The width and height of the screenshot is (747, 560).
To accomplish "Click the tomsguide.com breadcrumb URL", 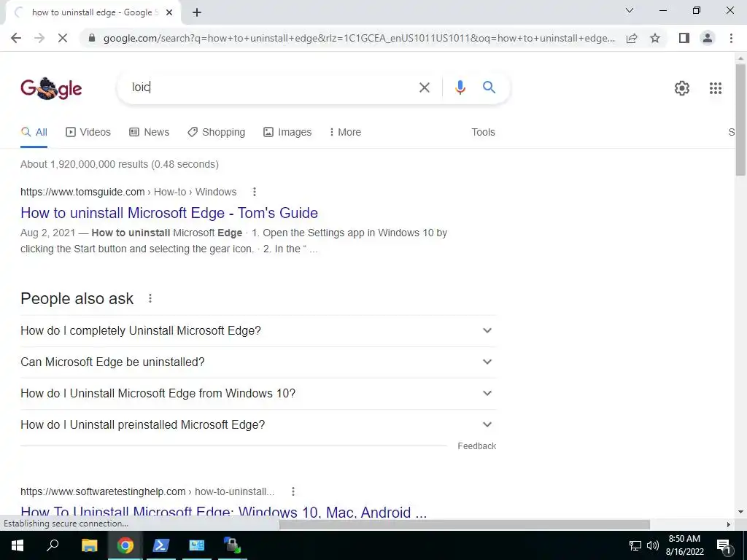I will click(128, 192).
